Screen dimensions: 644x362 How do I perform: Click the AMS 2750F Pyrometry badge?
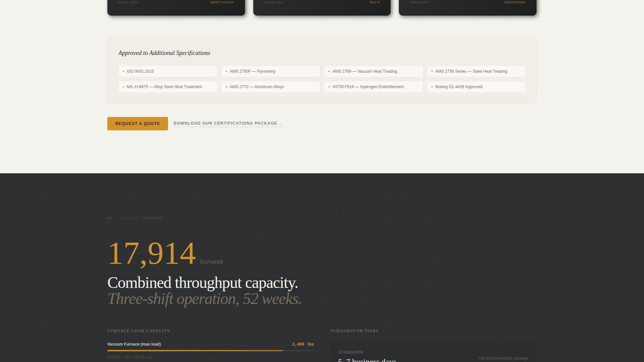coord(270,71)
